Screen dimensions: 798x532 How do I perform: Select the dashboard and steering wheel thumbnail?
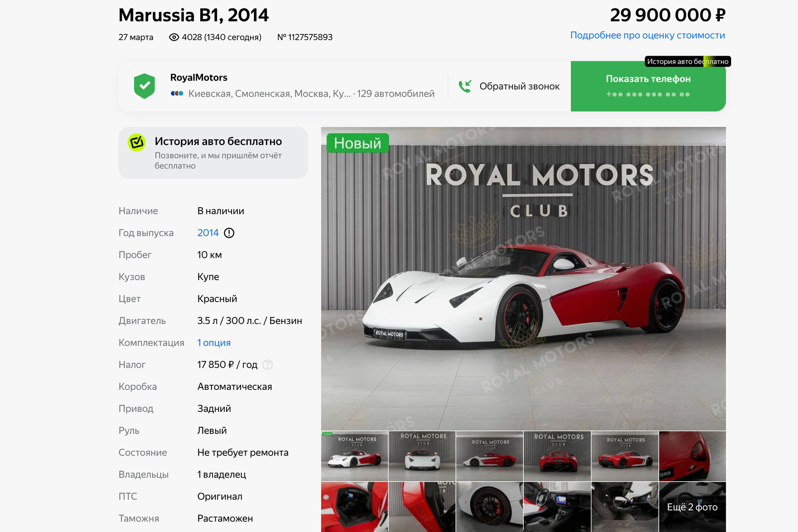click(557, 507)
